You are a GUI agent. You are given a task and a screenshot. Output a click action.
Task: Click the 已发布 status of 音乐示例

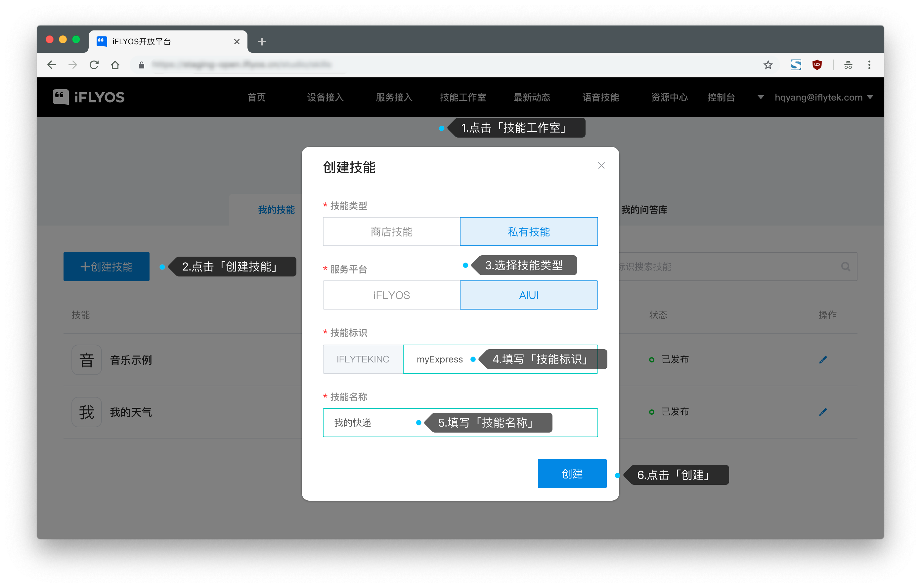pos(669,359)
